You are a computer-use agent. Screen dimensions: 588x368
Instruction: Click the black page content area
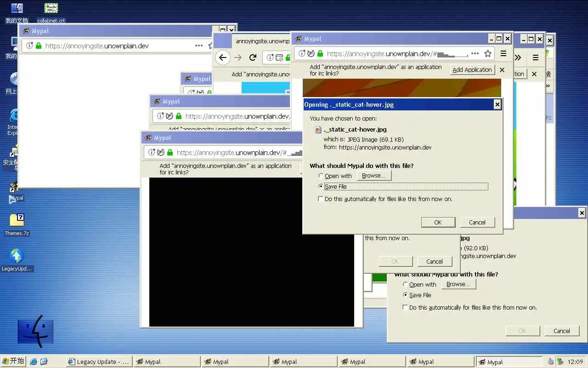click(252, 252)
